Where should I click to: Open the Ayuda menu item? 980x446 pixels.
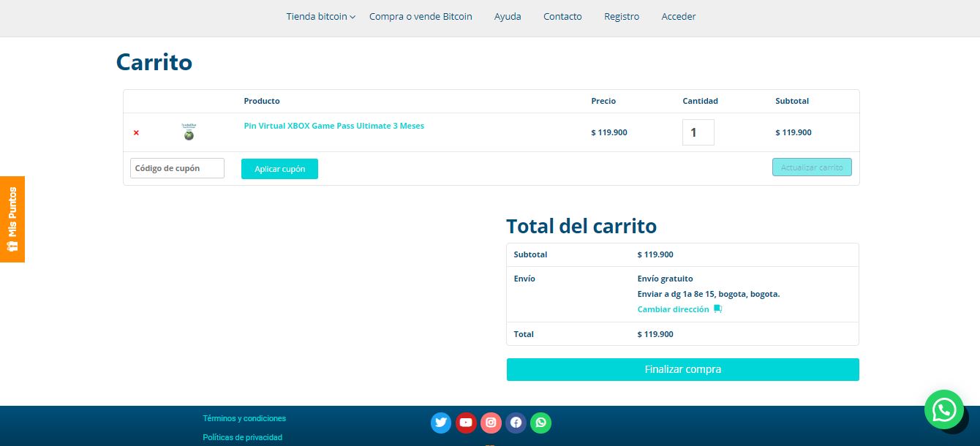pyautogui.click(x=508, y=17)
